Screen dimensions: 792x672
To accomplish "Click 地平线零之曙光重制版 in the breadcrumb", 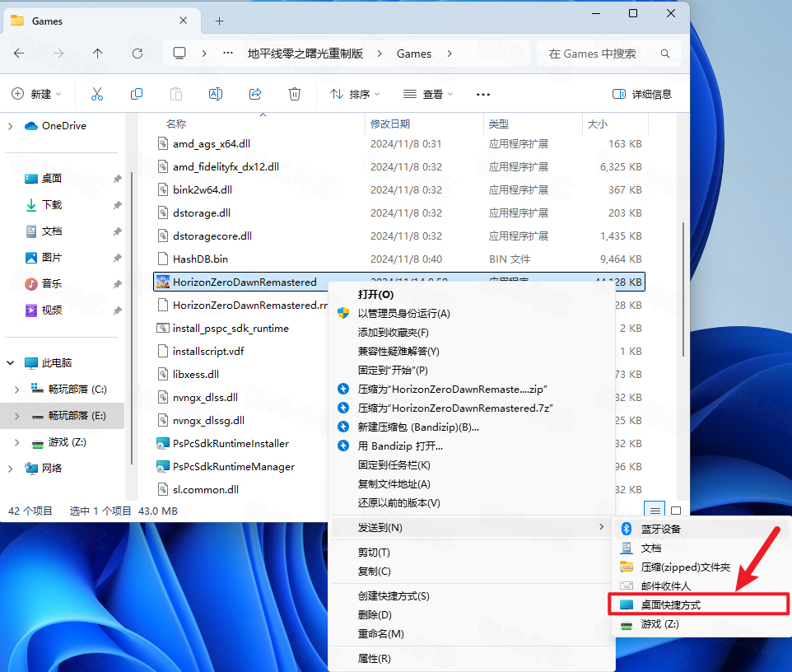I will pos(305,54).
